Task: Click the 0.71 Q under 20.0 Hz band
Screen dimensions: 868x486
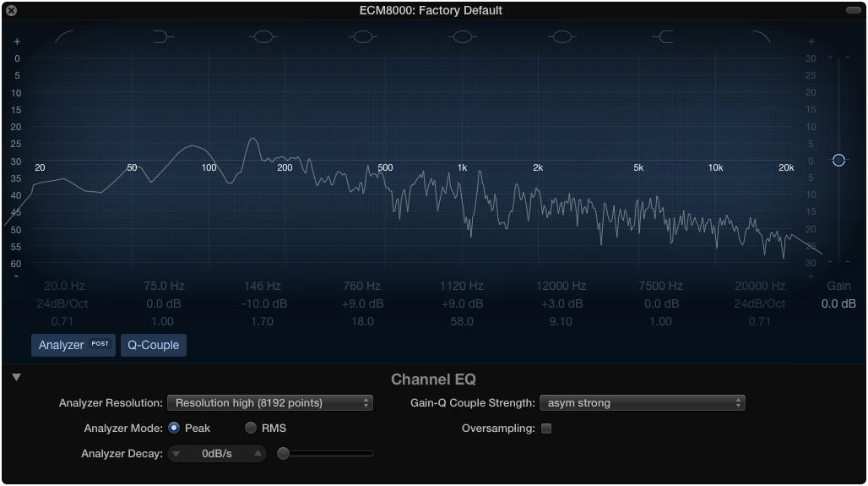Action: point(62,321)
